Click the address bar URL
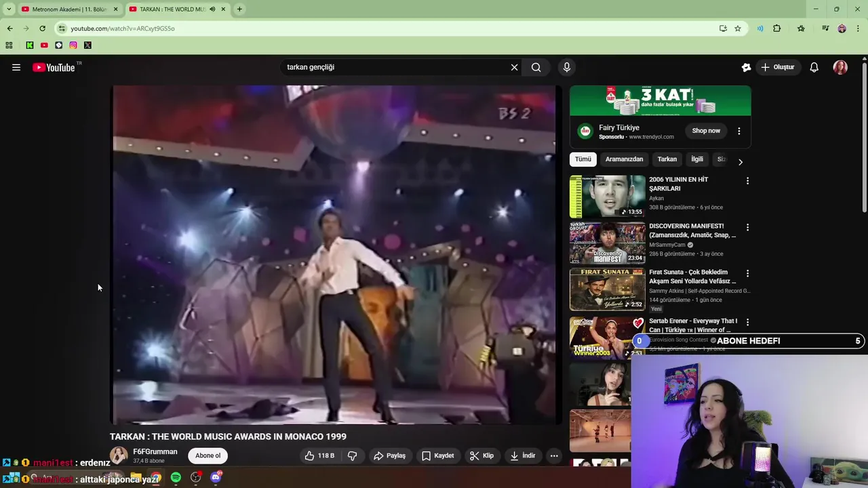 pyautogui.click(x=123, y=28)
